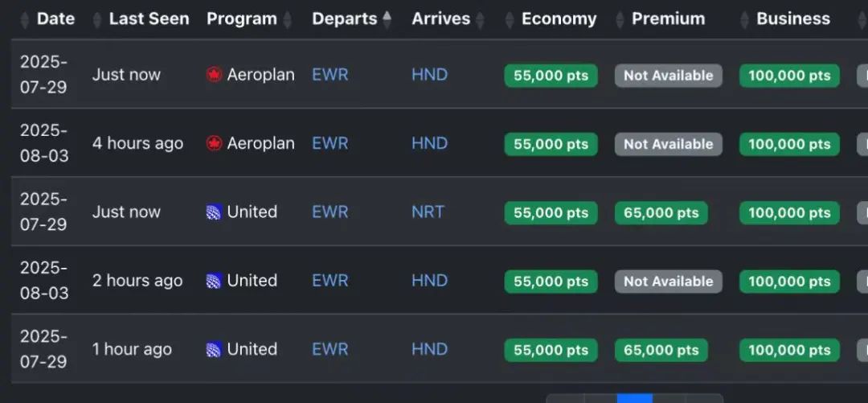Click sort icon left of Economy header
868x403 pixels.
[510, 19]
